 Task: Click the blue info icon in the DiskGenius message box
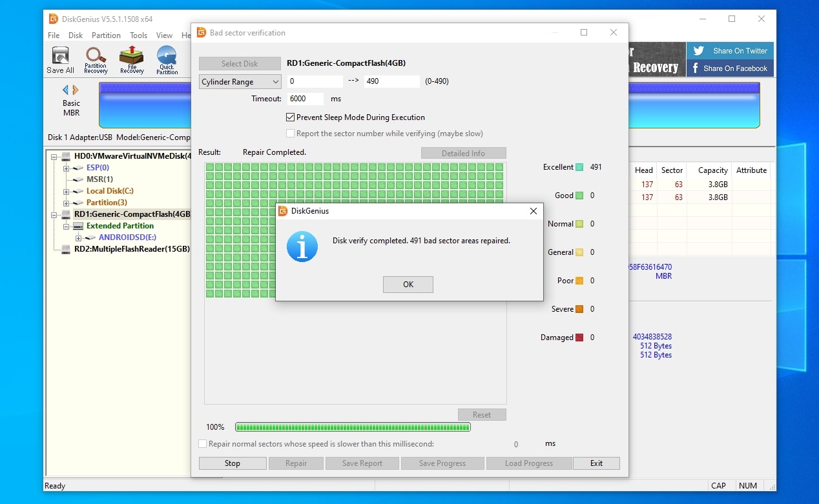(x=302, y=246)
